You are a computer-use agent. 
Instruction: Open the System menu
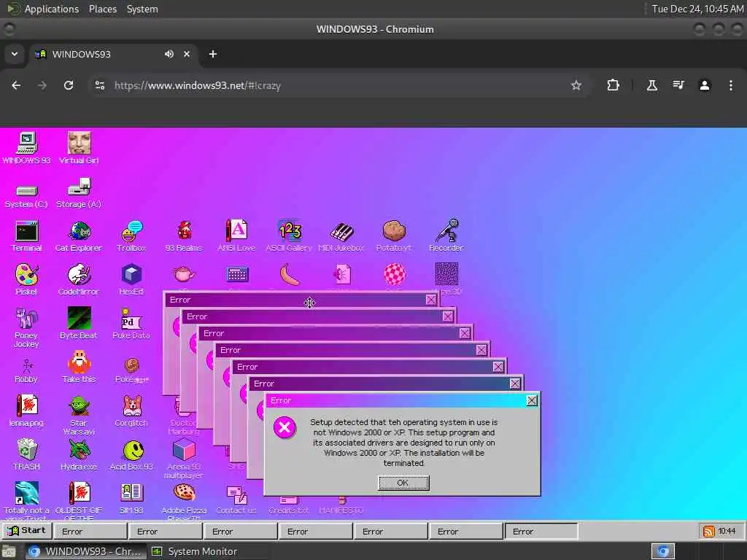[x=142, y=9]
